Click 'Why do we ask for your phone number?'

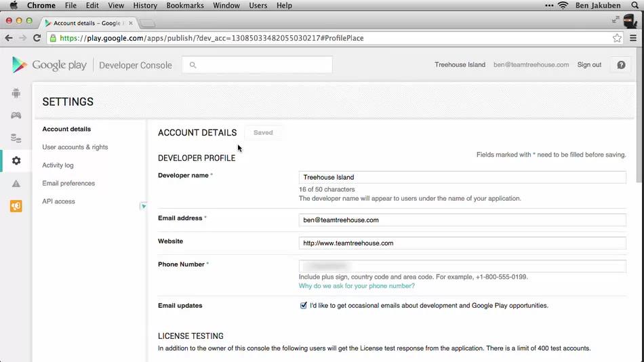357,286
